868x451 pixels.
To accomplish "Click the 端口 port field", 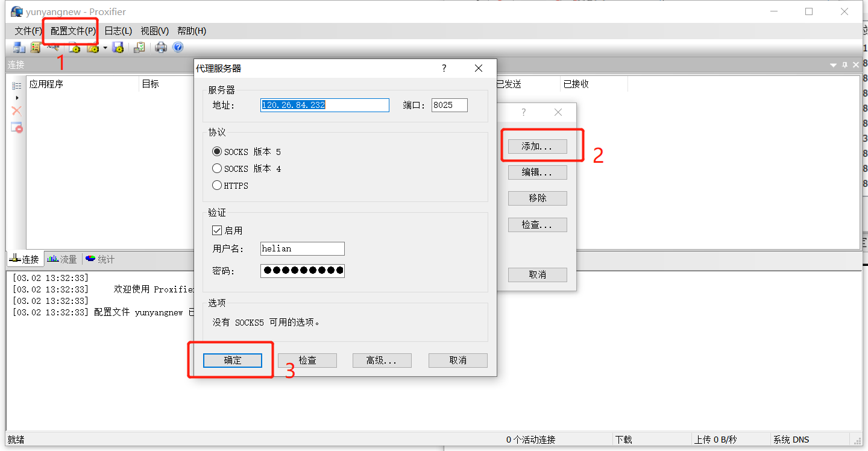I will 450,105.
